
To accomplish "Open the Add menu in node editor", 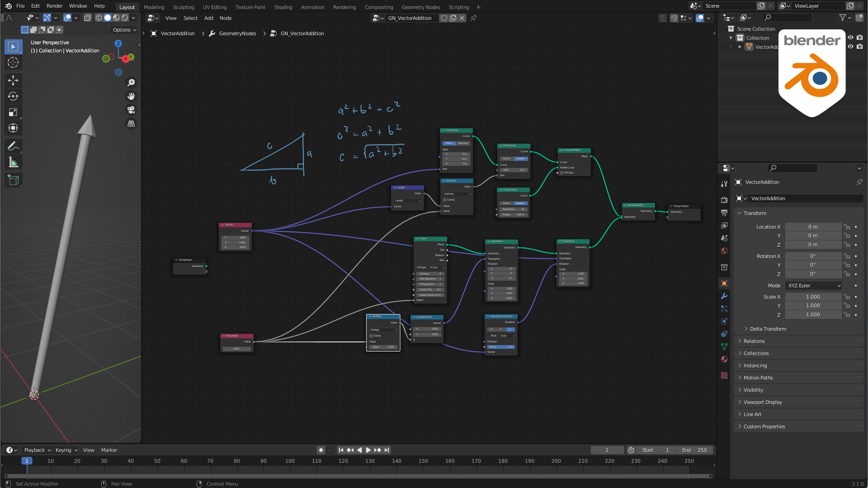I will point(208,18).
